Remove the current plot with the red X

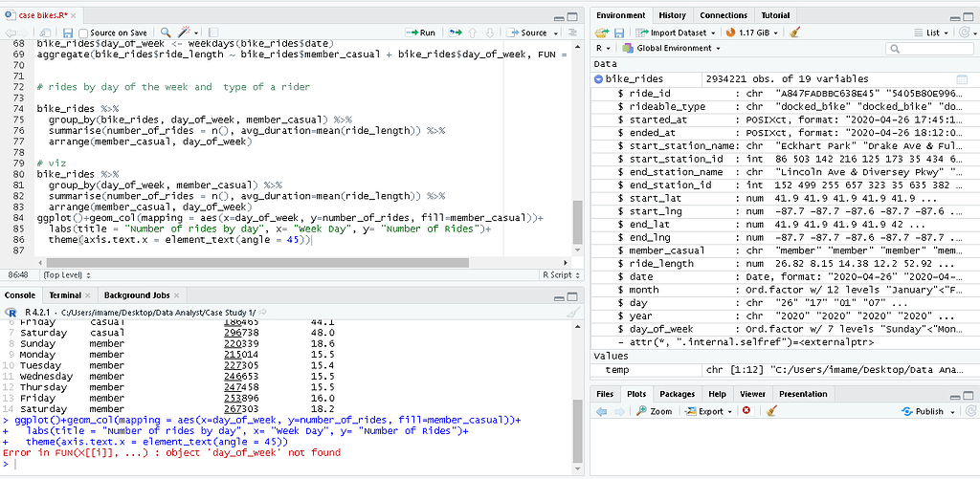click(x=746, y=411)
